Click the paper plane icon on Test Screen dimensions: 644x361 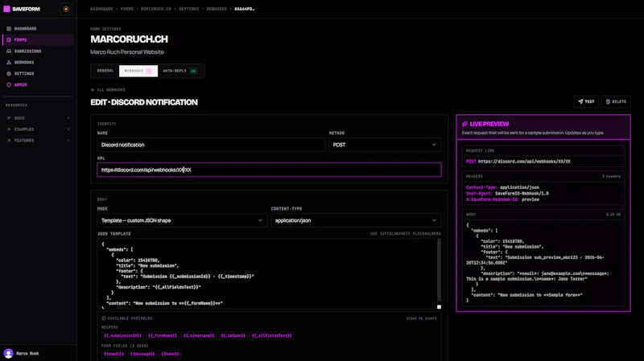(x=580, y=101)
